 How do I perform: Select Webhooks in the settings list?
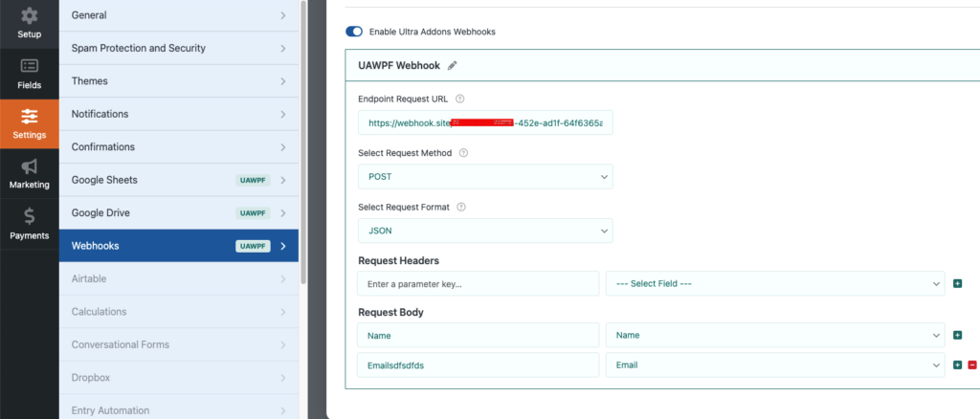179,246
